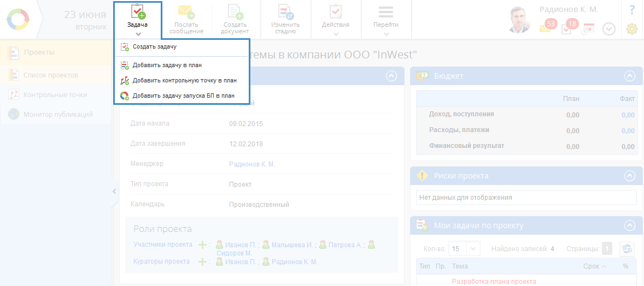Collapse the Мои задачи по проекту panel
Image resolution: width=644 pixels, height=286 pixels.
click(630, 225)
